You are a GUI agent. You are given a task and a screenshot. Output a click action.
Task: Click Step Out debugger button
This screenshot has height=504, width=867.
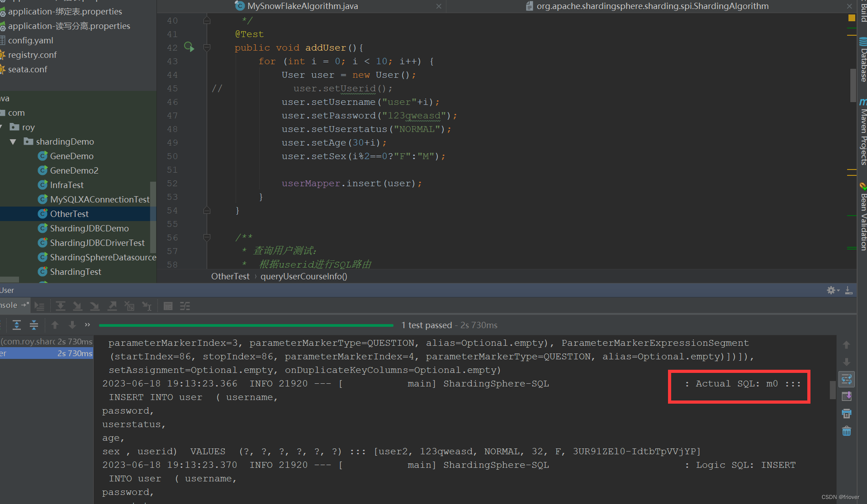point(112,306)
